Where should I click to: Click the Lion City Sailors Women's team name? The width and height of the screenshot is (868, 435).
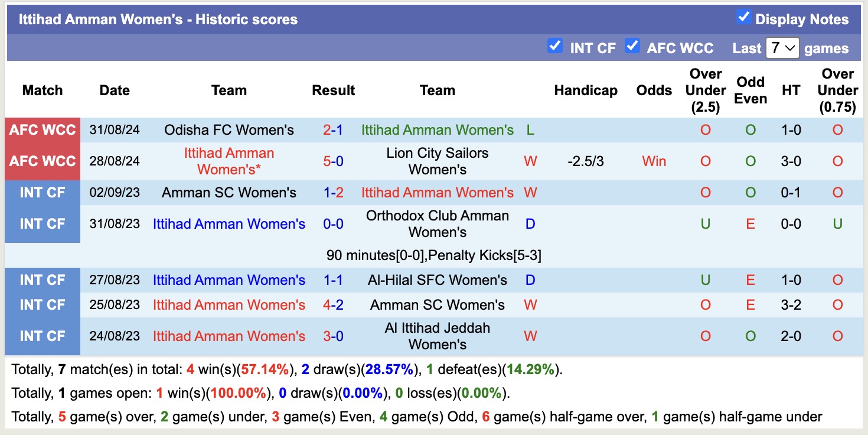(437, 161)
